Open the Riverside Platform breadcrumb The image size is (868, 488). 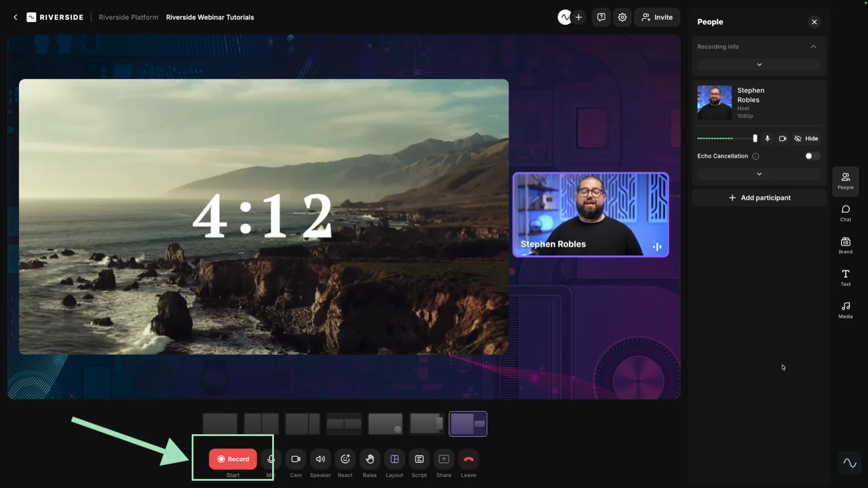click(x=128, y=17)
